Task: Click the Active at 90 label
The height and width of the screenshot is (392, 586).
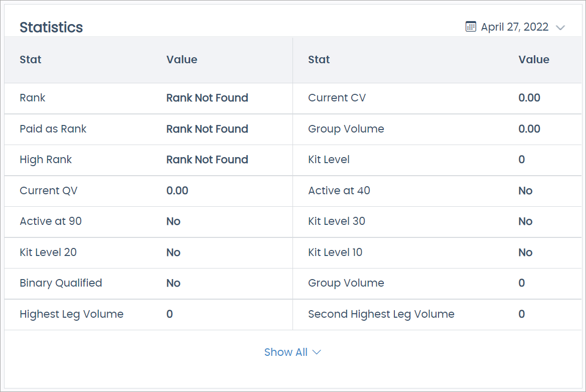Action: pyautogui.click(x=51, y=221)
